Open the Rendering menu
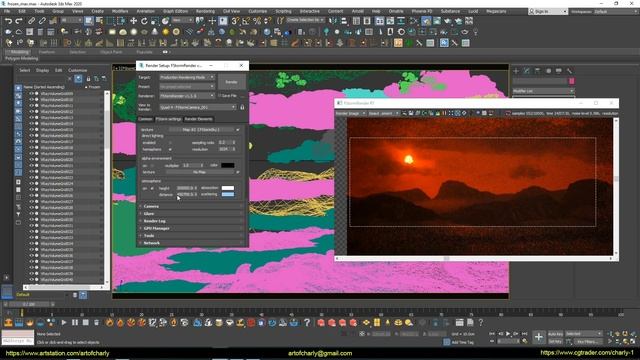The image size is (640, 360). pos(205,11)
